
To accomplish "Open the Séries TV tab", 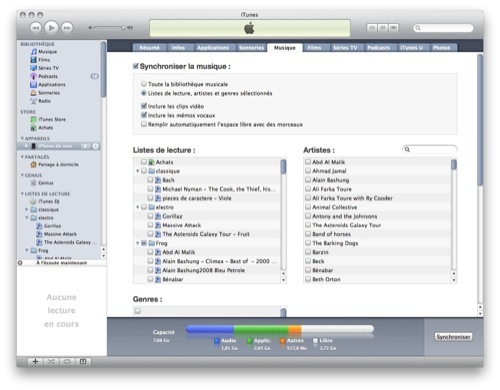I will click(x=345, y=48).
